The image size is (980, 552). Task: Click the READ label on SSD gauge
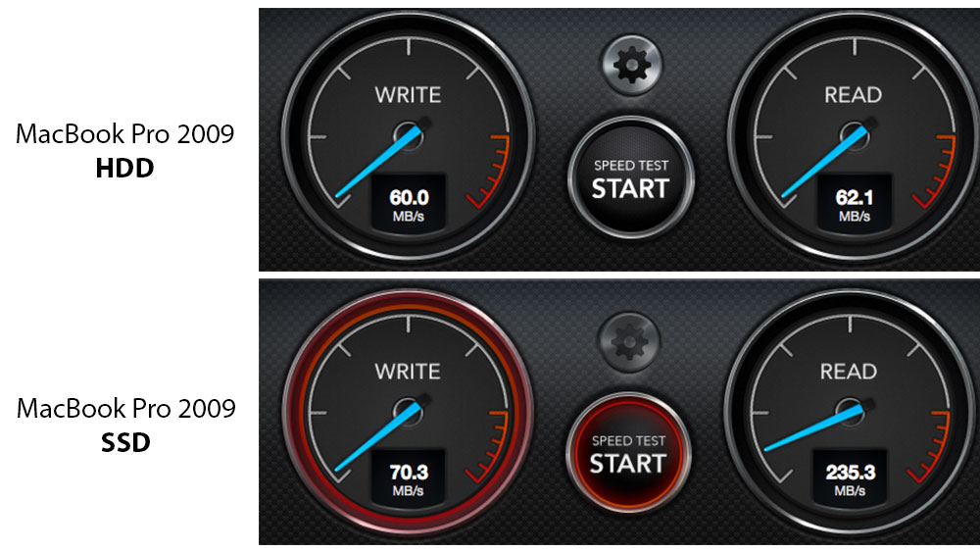(849, 372)
